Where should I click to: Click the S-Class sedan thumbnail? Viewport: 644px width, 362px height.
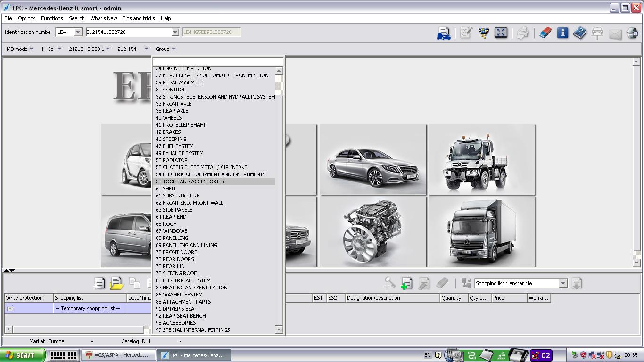(373, 159)
